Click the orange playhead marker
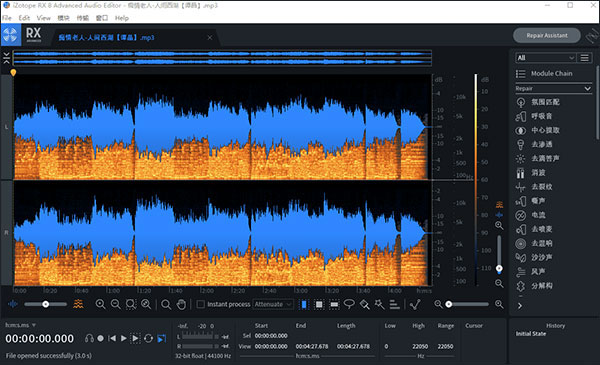The image size is (600, 365). point(13,73)
